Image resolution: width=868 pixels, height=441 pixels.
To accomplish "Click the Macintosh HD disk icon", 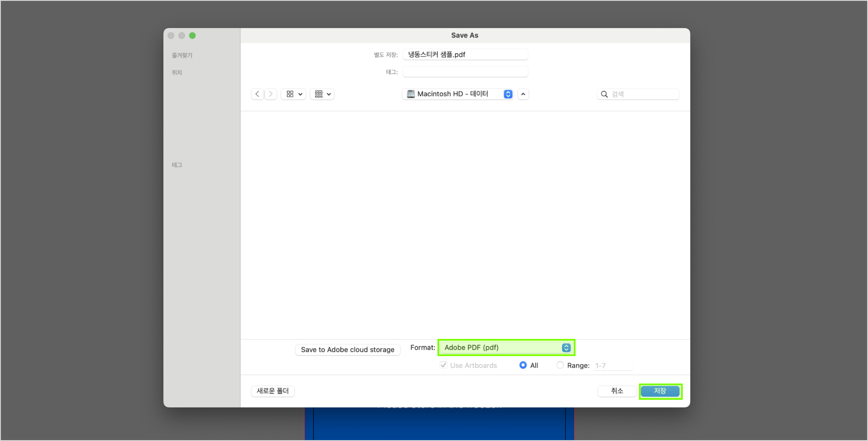I will 411,94.
